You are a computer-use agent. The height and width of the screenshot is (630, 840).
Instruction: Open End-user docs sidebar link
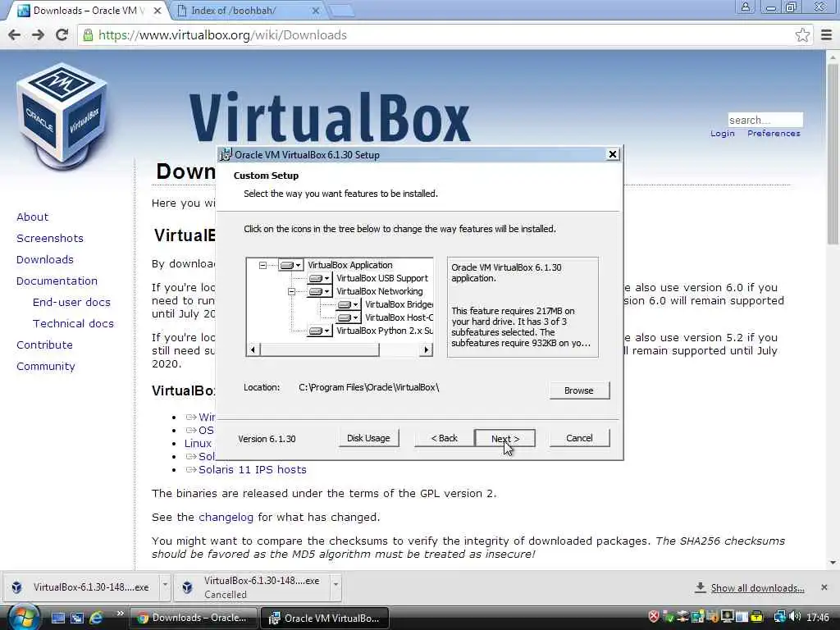71,303
